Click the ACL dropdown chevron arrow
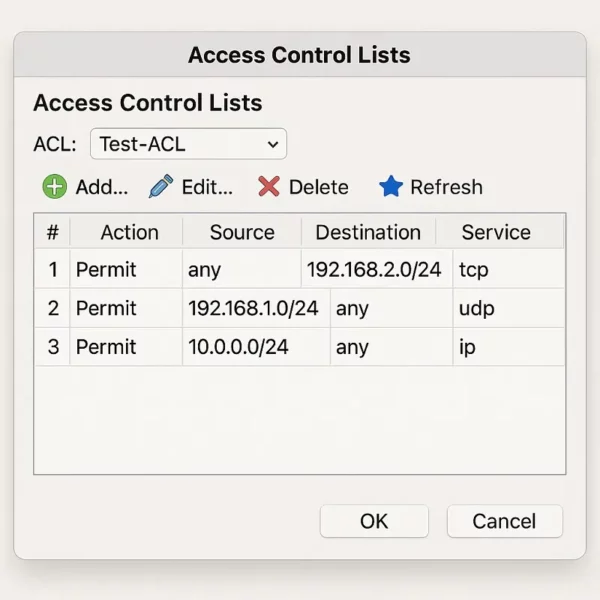600x600 pixels. 273,144
